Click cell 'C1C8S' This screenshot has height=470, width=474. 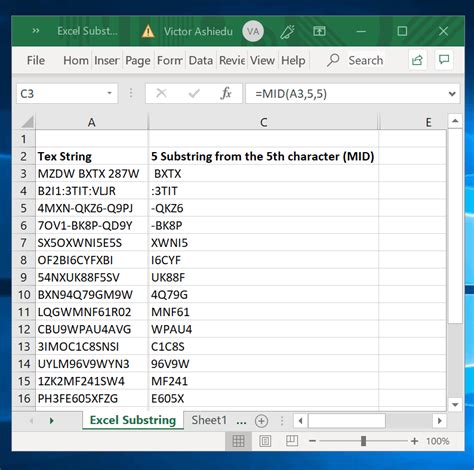point(263,347)
